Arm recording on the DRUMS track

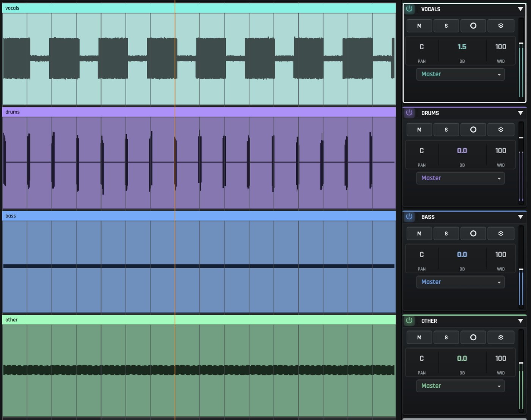pos(473,130)
